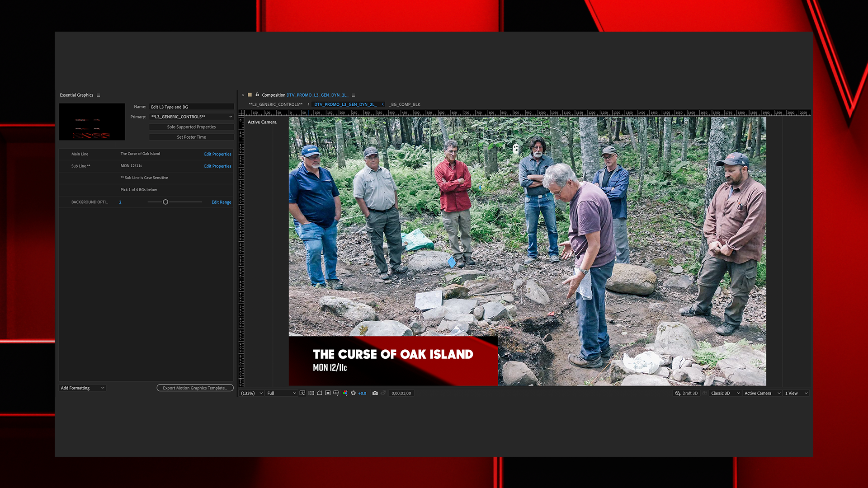Image resolution: width=868 pixels, height=488 pixels.
Task: Adjust the Background Options slider handle
Action: click(165, 202)
